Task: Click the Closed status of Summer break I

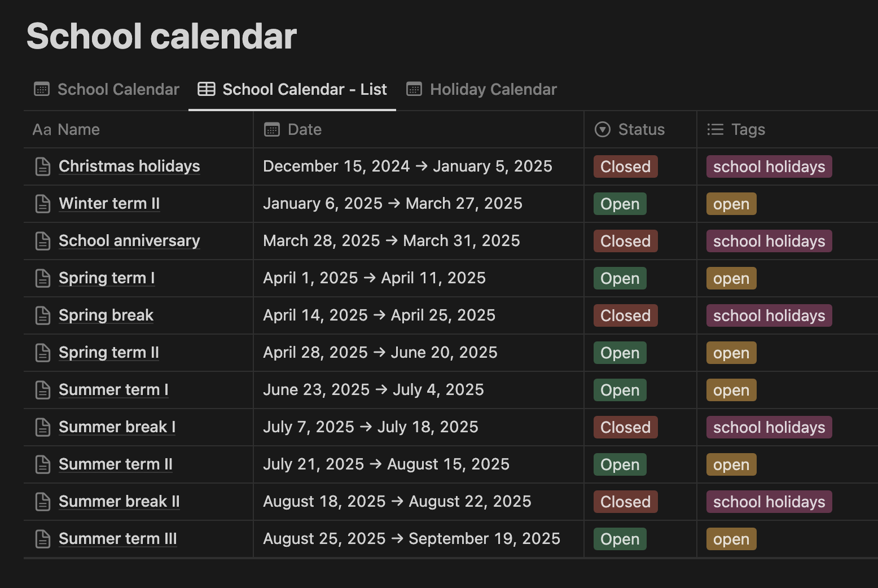Action: 625,427
